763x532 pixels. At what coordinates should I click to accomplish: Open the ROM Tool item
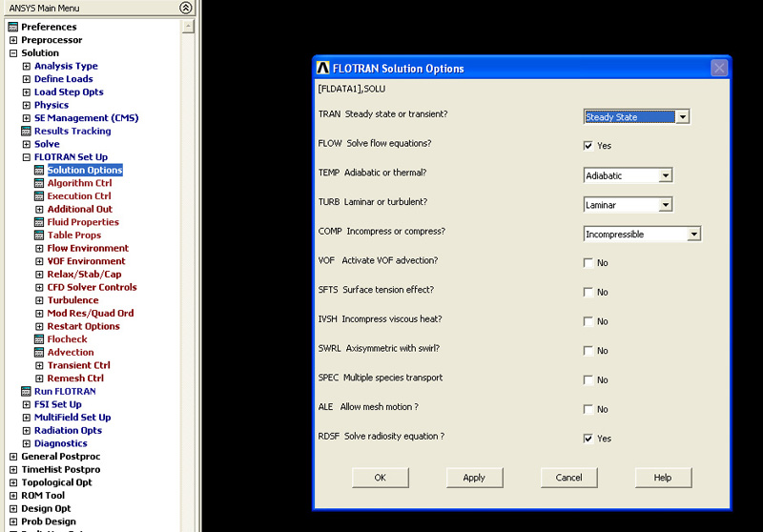click(42, 496)
